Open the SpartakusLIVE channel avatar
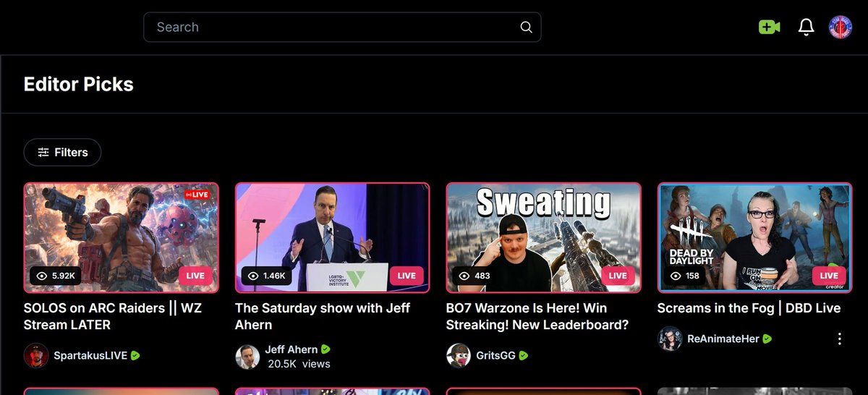 tap(36, 355)
